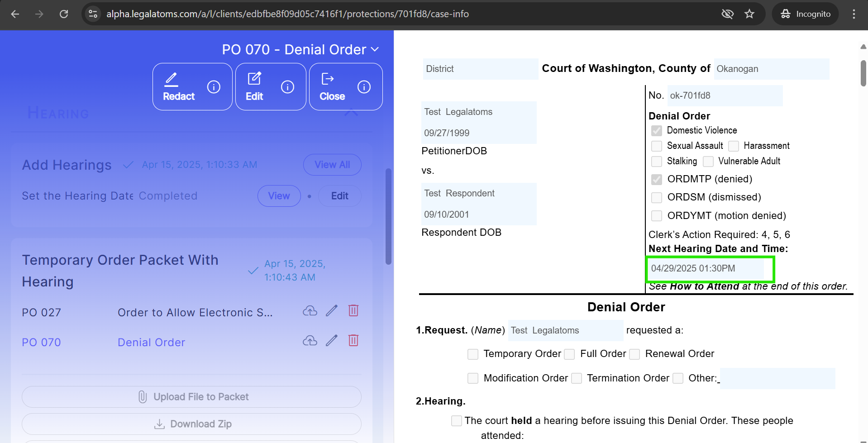
Task: Open info icon next to Close
Action: click(364, 86)
